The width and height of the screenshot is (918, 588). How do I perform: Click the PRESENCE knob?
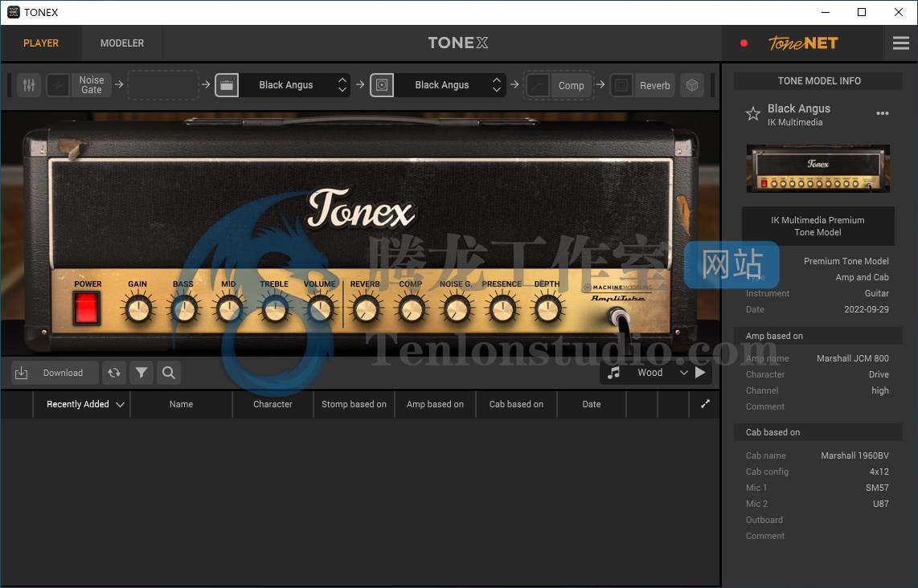502,308
